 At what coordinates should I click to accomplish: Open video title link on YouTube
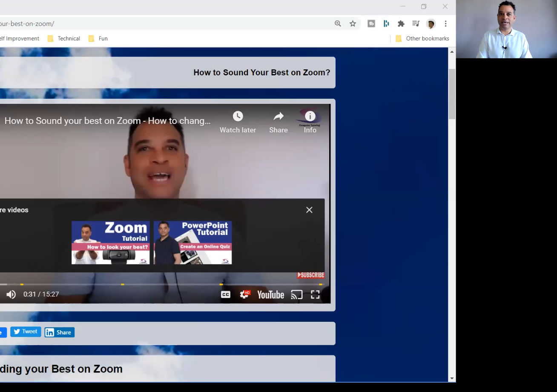[107, 121]
